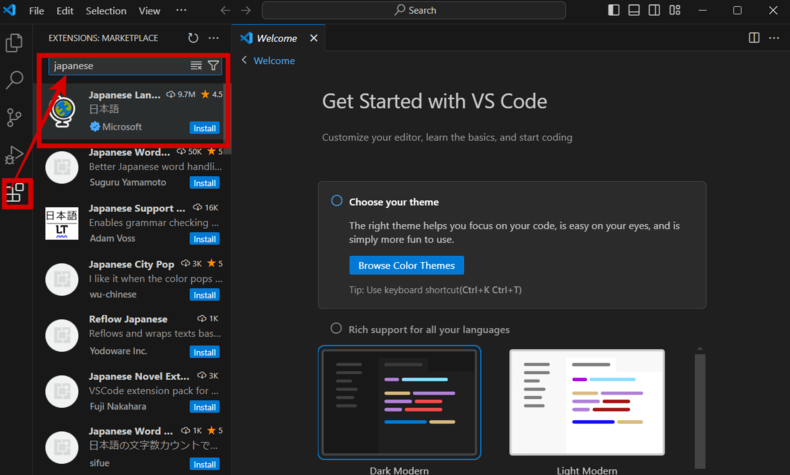Click the VS Code logo in title bar

pos(10,10)
